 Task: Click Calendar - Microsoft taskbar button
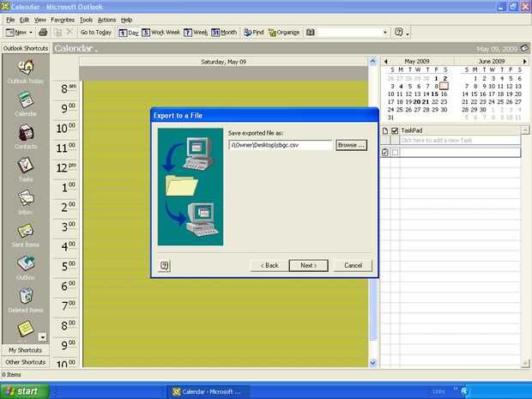coord(208,391)
